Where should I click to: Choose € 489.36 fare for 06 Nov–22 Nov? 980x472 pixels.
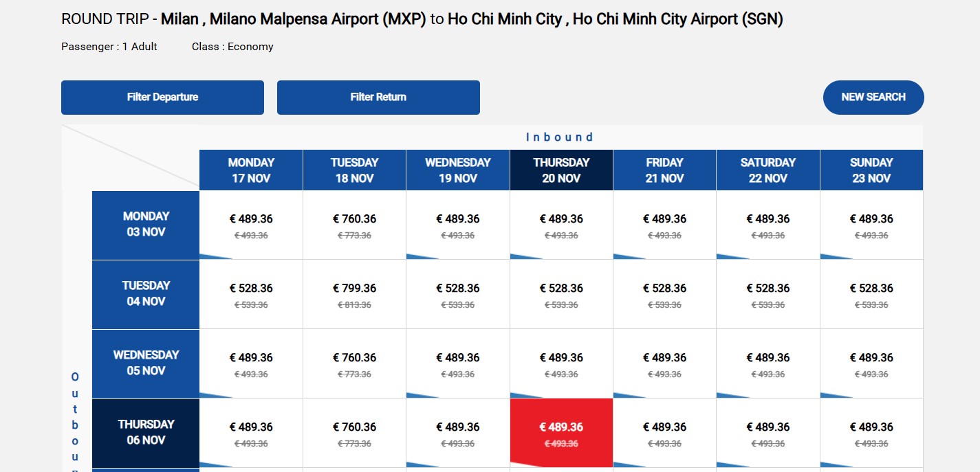point(768,433)
